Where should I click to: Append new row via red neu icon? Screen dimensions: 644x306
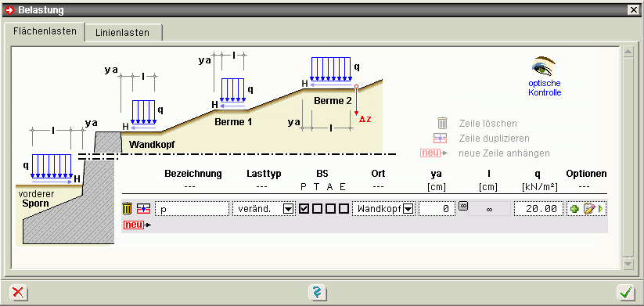[137, 225]
